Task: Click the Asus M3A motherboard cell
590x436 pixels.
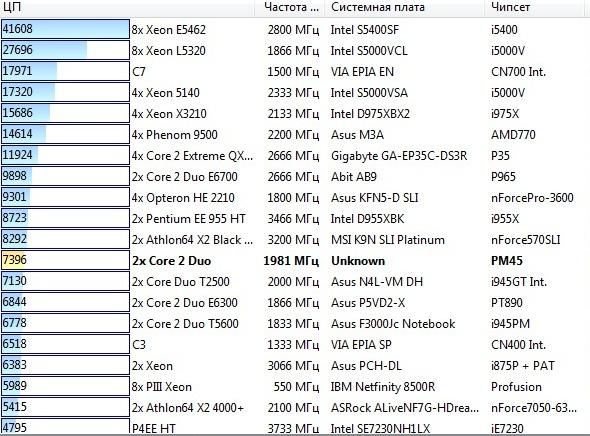Action: [x=357, y=135]
